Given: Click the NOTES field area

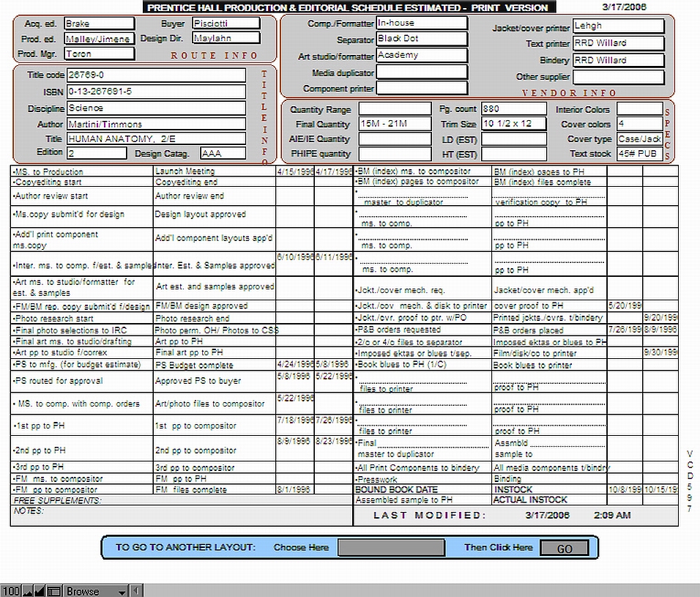Looking at the screenshot, I should coord(182,516).
